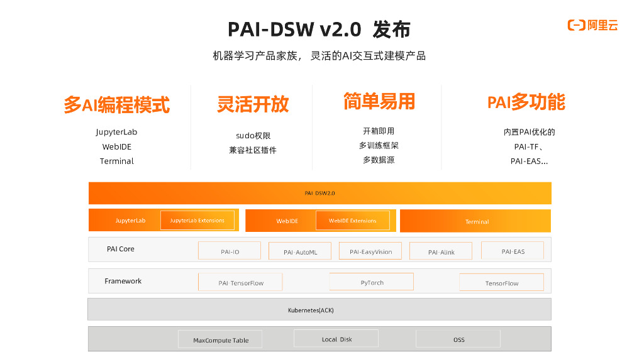Toggle the WebIDE Extensions block
The image size is (644, 362).
[x=353, y=221]
